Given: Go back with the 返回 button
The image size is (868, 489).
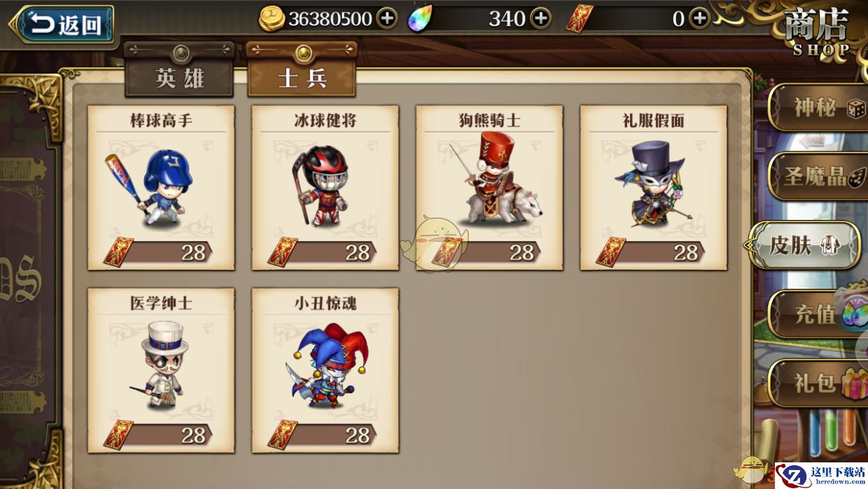Looking at the screenshot, I should (62, 25).
